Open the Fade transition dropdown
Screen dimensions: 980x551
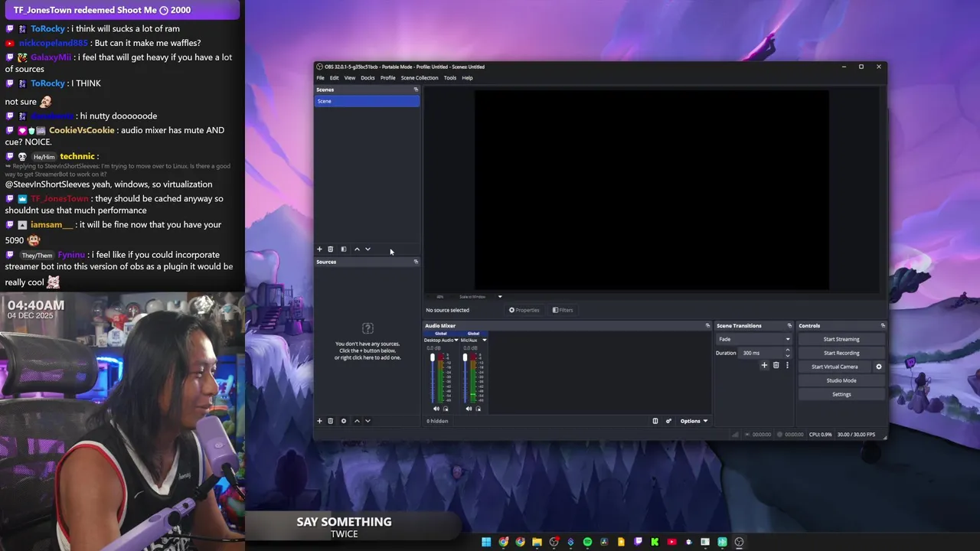click(754, 339)
